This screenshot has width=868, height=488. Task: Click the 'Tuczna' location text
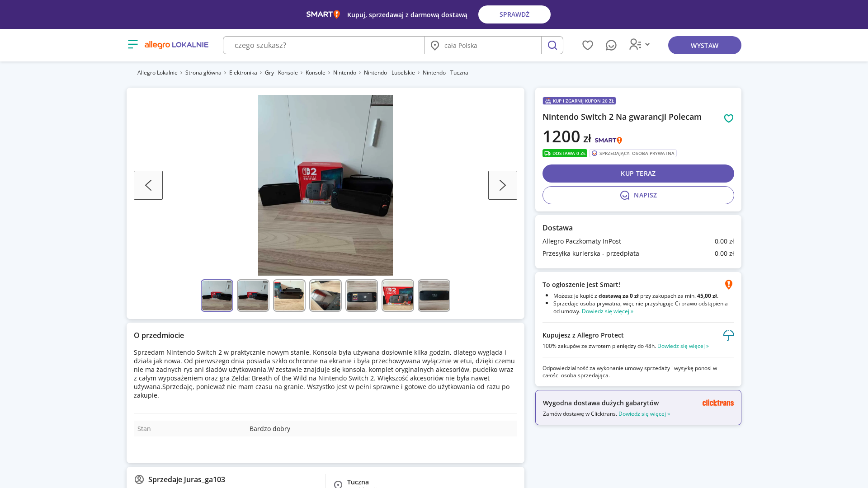pos(358,482)
